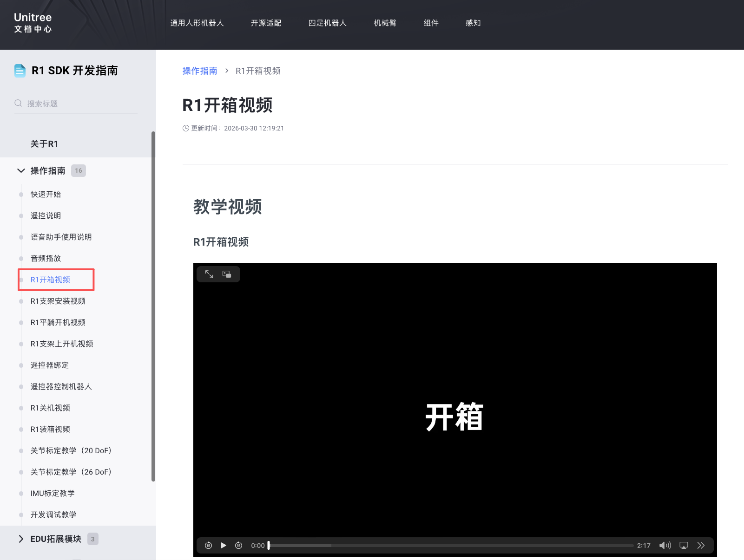Screen dimensions: 744x560
Task: Click the 操作指南 breadcrumb link
Action: pyautogui.click(x=200, y=71)
